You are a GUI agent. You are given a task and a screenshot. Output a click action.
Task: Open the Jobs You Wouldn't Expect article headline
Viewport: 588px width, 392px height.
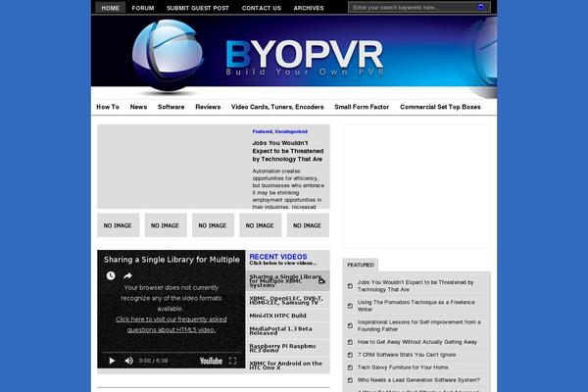[x=287, y=151]
